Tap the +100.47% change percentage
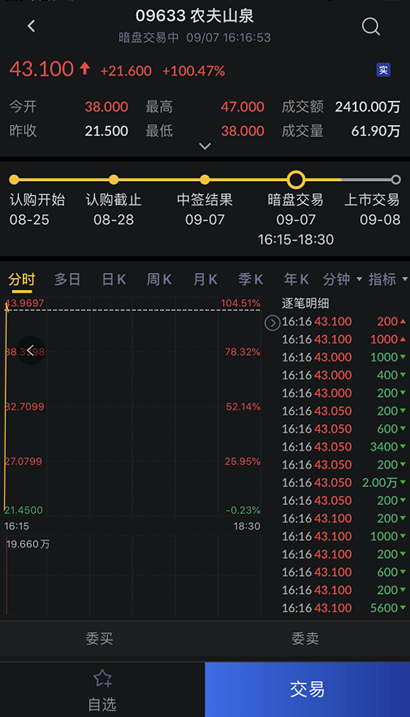Image resolution: width=410 pixels, height=717 pixels. (x=194, y=71)
